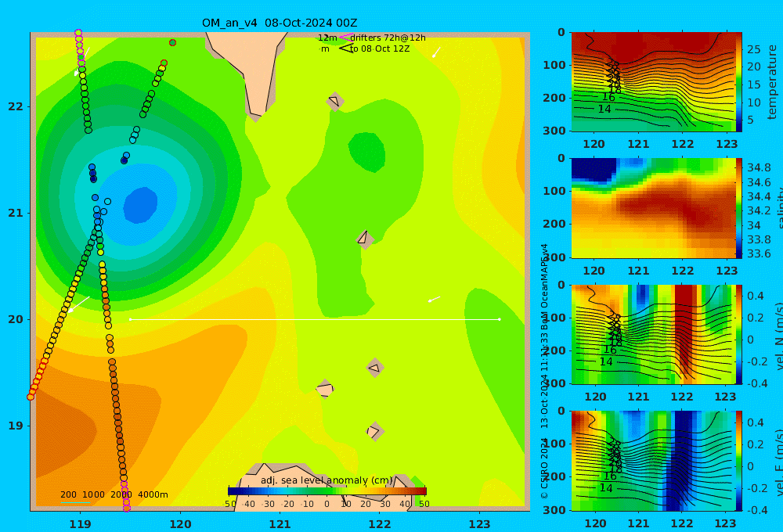Click the diamond island marker near 122E 18.9N
The width and height of the screenshot is (783, 532).
375,431
